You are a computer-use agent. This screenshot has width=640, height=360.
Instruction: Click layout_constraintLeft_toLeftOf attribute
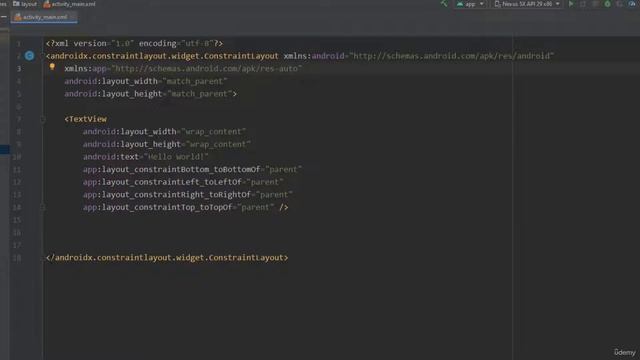162,182
